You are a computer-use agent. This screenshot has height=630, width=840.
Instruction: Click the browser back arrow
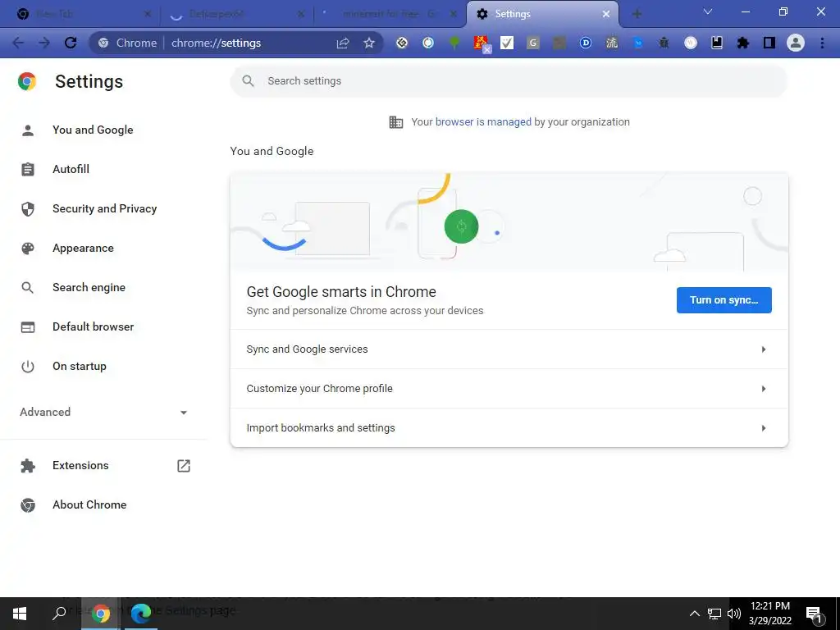18,43
